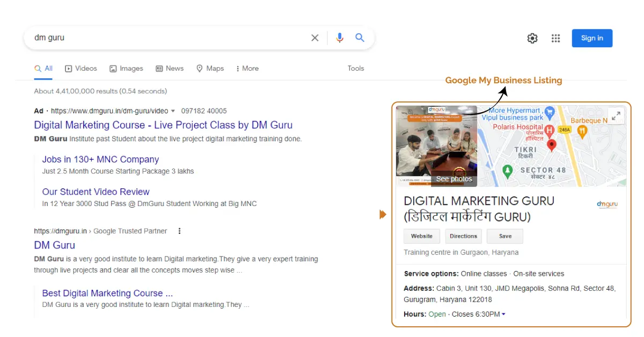Expand the ad URL dropdown arrow
Image resolution: width=644 pixels, height=337 pixels.
(x=173, y=111)
